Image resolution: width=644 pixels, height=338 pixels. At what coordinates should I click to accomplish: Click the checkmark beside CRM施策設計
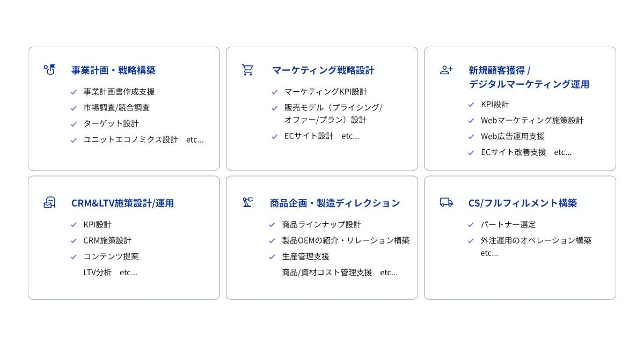(x=74, y=241)
